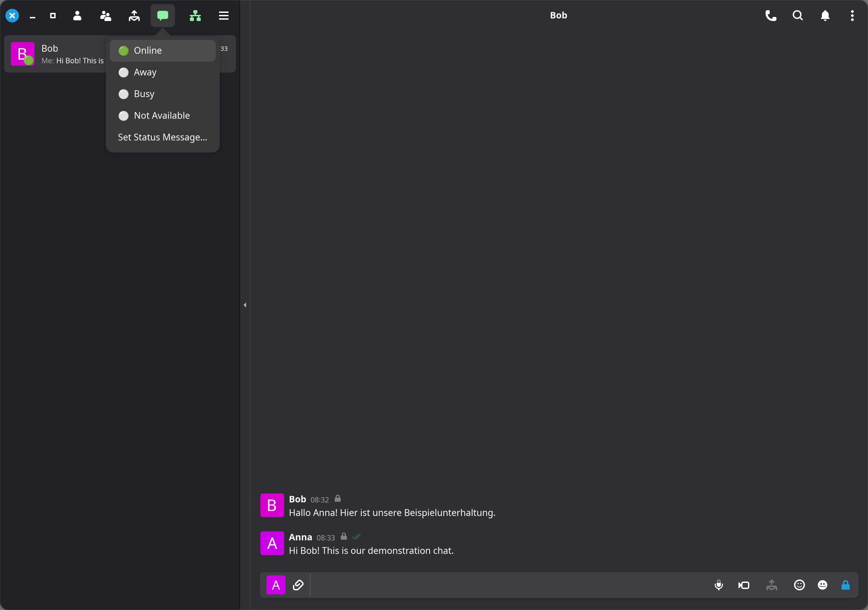Screen dimensions: 868x610
Task: Open the file sharing inbox icon in top toolbar
Action: (134, 16)
